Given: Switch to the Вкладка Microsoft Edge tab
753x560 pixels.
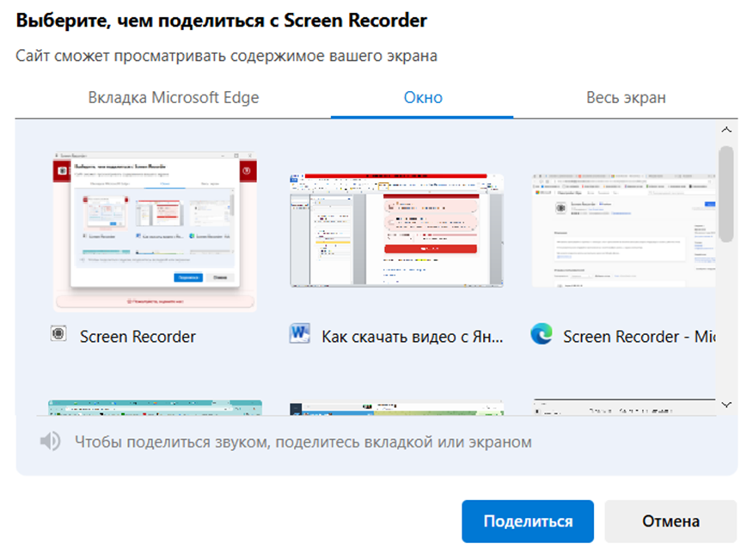Looking at the screenshot, I should pyautogui.click(x=174, y=98).
